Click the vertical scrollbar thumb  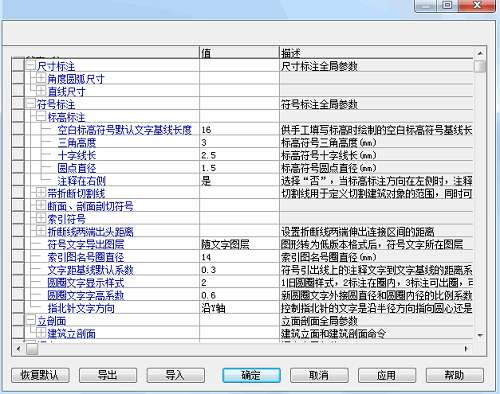480,66
